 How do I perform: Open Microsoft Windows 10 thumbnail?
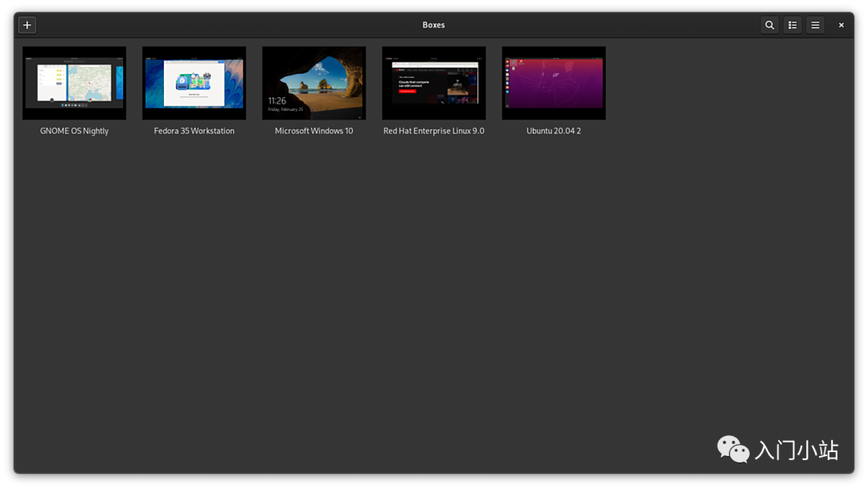click(x=314, y=83)
